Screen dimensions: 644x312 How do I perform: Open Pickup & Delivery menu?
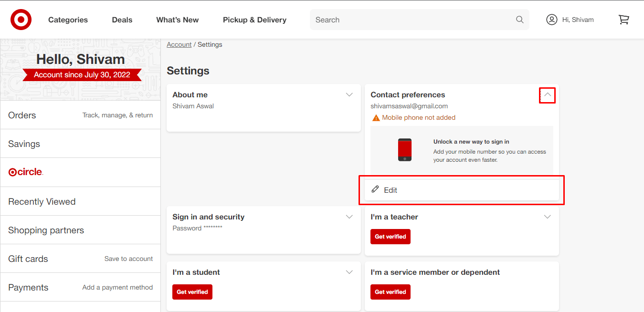pos(254,20)
